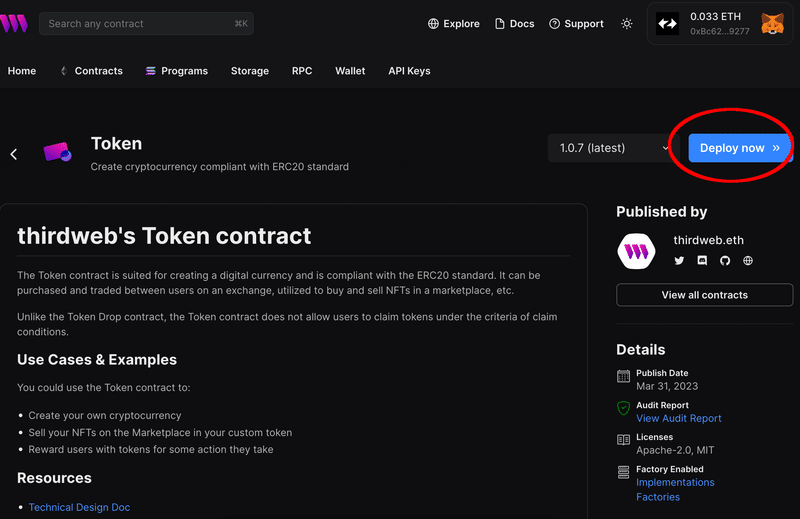Open thirdweb.eth website globe icon
The width and height of the screenshot is (800, 519).
coord(748,261)
